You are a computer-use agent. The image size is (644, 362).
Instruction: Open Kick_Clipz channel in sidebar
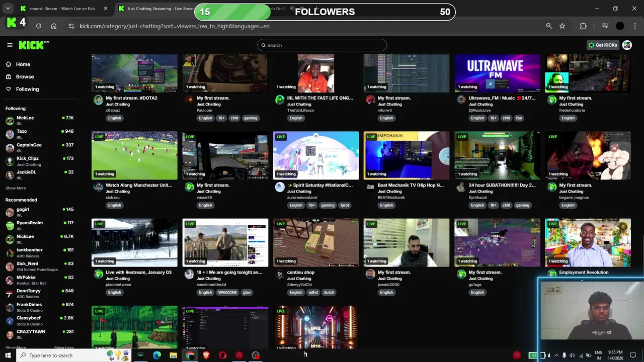[39, 161]
